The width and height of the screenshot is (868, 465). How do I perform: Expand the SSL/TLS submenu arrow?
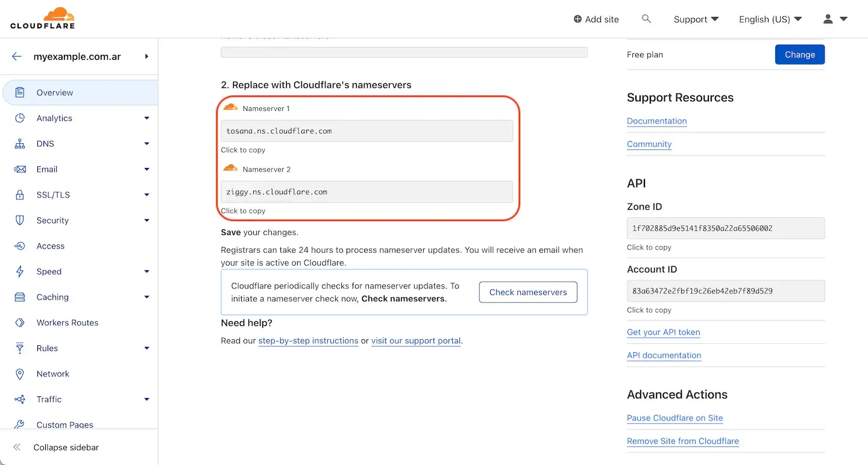(x=146, y=195)
